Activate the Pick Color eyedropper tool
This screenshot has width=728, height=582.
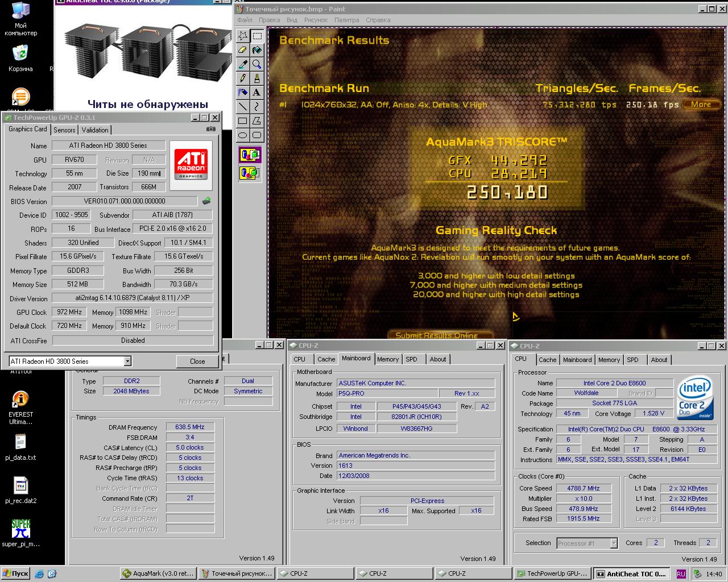243,64
